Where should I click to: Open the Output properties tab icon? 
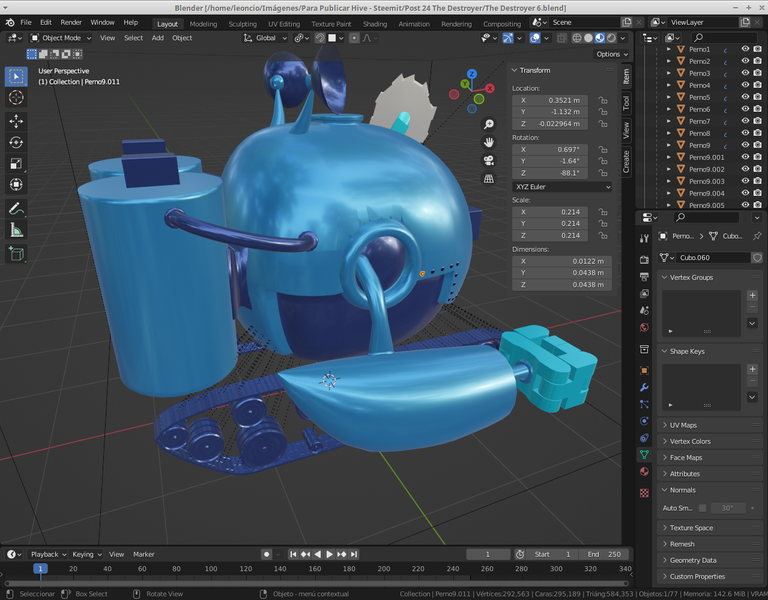644,277
